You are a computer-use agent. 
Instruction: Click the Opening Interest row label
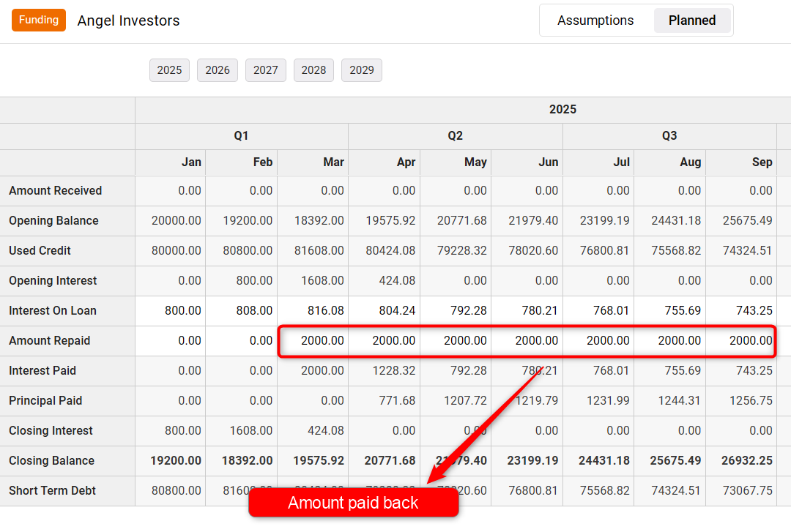[x=53, y=281]
